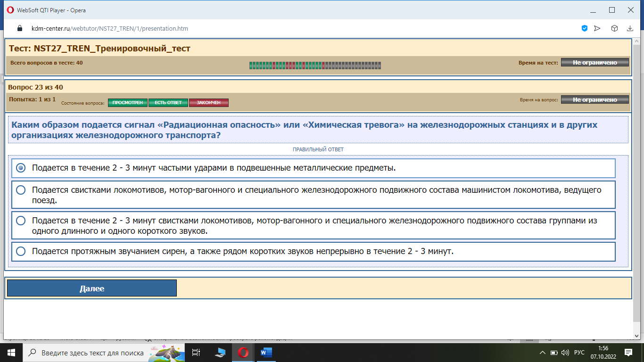Select answer about whistles by the train's machinist
This screenshot has width=644, height=362.
314,195
